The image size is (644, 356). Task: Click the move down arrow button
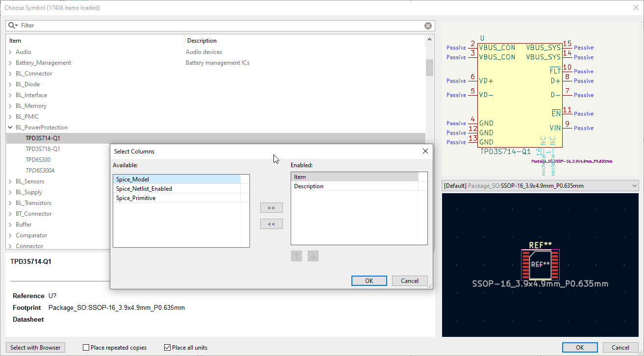pos(313,256)
